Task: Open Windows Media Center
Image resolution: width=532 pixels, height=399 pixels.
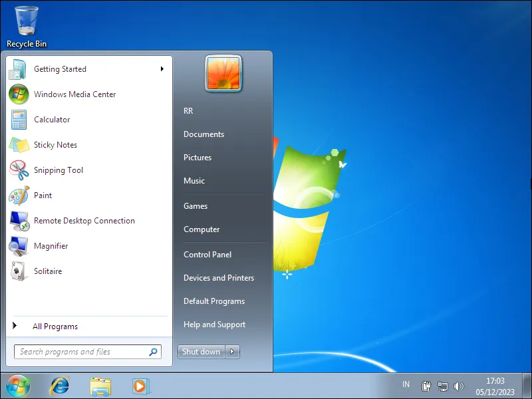Action: [74, 94]
